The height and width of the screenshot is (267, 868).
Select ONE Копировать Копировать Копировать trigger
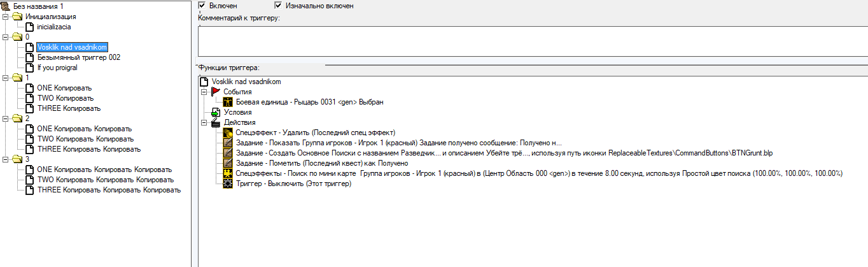tap(104, 169)
